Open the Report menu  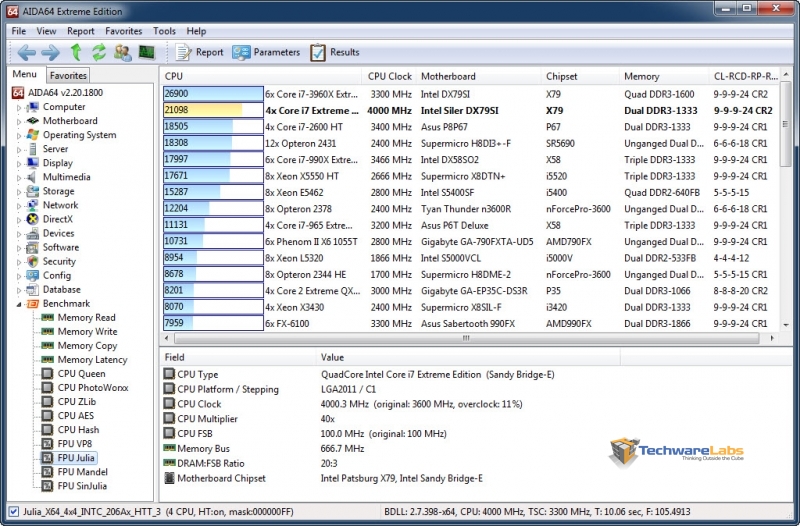point(81,31)
